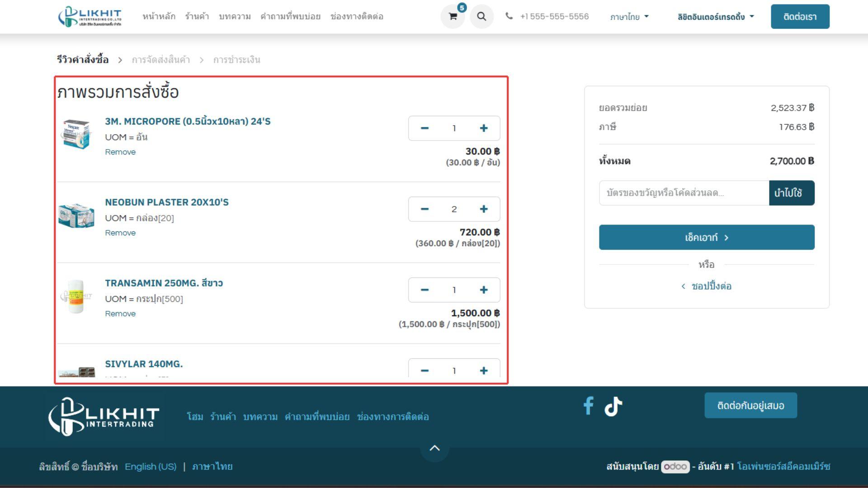Click ช่องทางการติดต่อ link in footer
The image size is (868, 488).
pos(393,417)
